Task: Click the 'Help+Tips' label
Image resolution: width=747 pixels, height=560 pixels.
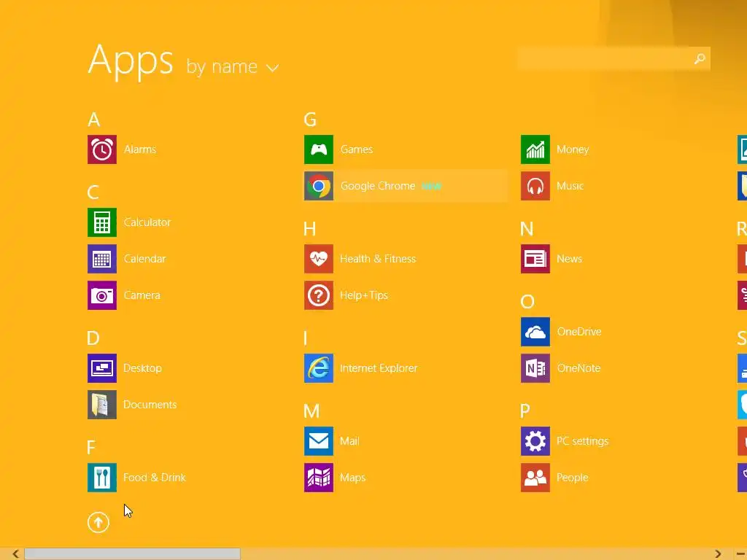Action: click(364, 295)
